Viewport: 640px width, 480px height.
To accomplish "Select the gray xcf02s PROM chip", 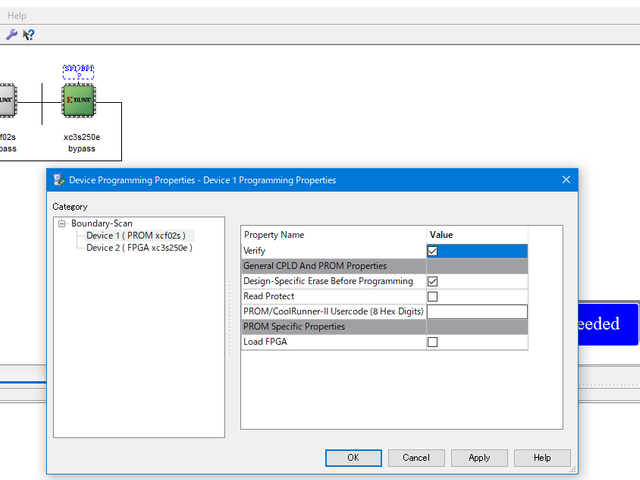I will (6, 101).
